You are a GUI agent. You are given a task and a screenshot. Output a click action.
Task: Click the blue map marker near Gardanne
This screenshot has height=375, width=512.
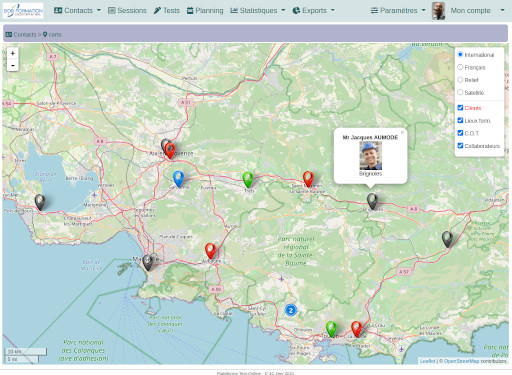coord(178,179)
